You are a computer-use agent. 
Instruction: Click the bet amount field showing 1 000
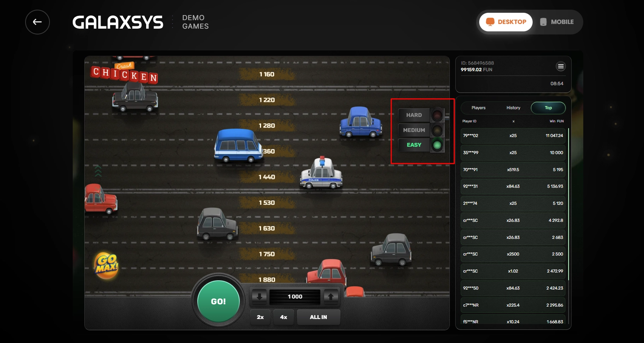(x=295, y=297)
